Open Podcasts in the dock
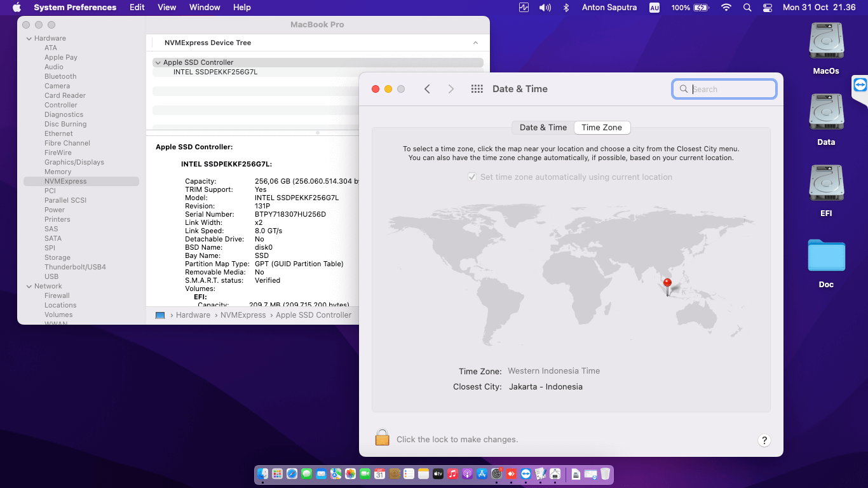 [x=467, y=473]
